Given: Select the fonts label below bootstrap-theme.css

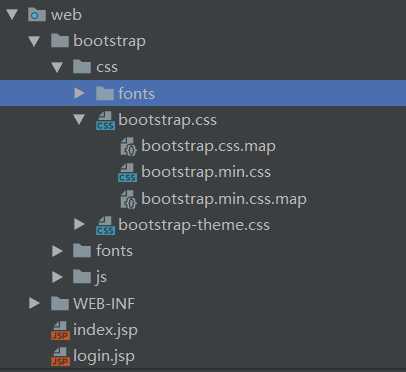Looking at the screenshot, I should pyautogui.click(x=114, y=251).
